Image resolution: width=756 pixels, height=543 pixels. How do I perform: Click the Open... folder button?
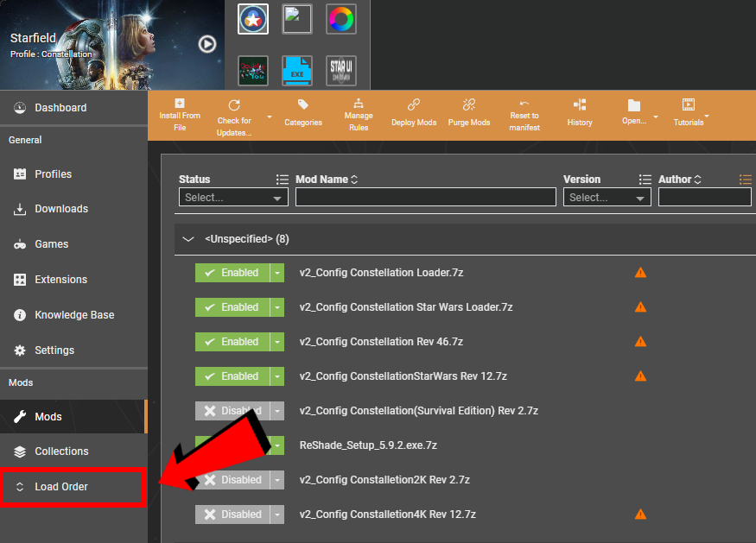pyautogui.click(x=634, y=112)
